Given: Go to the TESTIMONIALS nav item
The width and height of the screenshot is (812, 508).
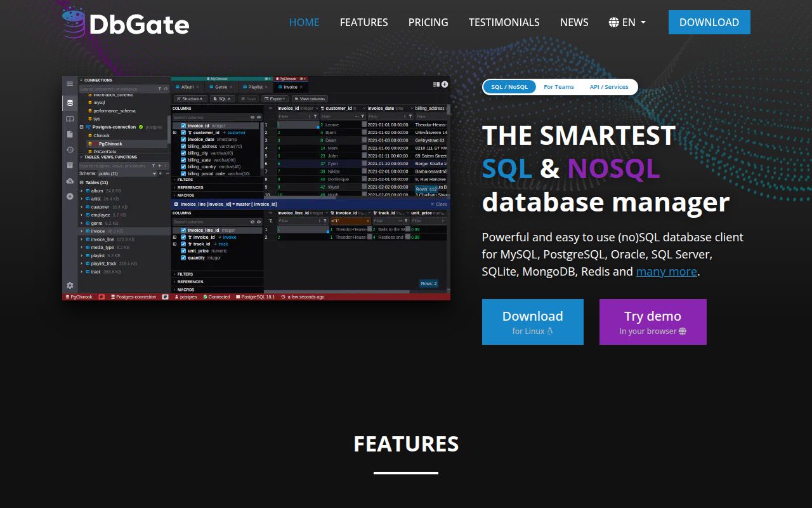Looking at the screenshot, I should click(x=504, y=22).
